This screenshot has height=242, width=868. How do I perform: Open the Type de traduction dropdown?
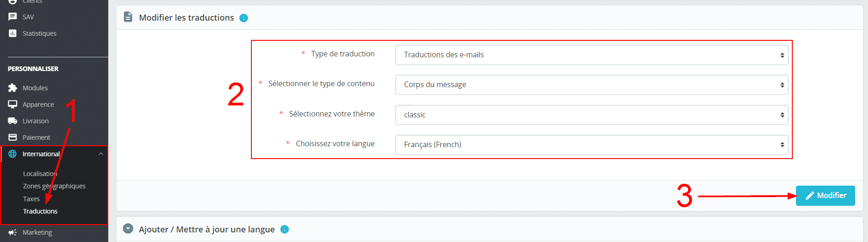591,55
